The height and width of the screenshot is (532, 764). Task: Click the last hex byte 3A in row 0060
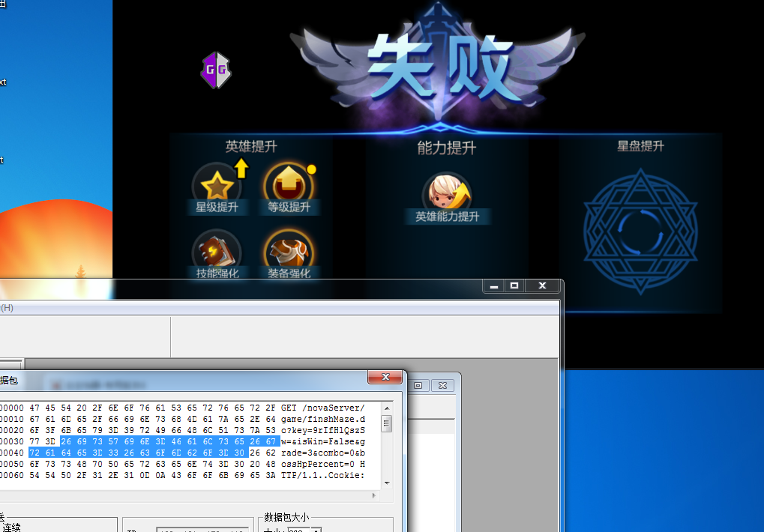pyautogui.click(x=271, y=475)
